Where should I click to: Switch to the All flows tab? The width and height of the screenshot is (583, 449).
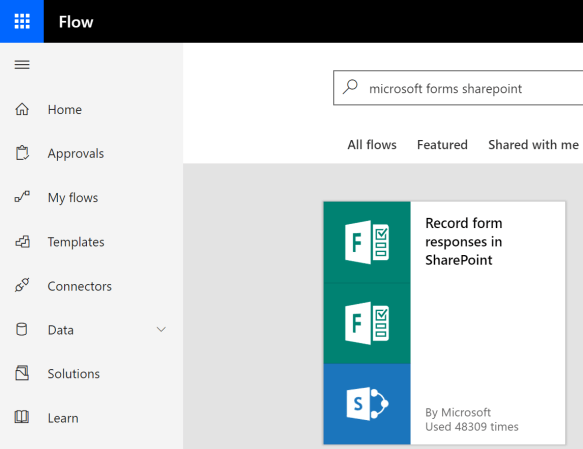[x=372, y=145]
